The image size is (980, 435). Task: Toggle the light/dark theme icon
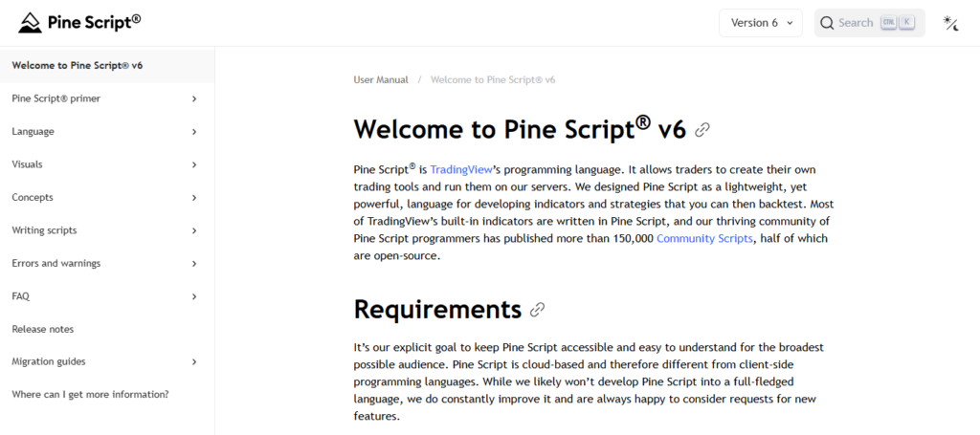click(950, 23)
